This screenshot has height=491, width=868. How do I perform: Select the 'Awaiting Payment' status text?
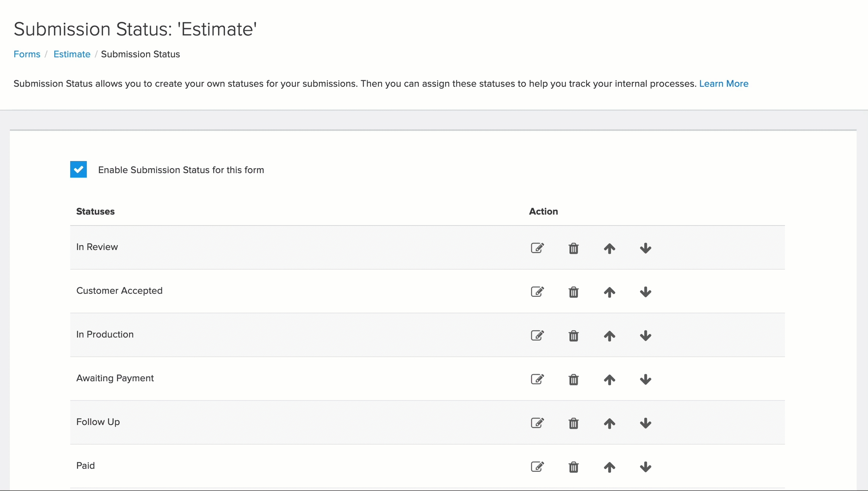pos(115,378)
